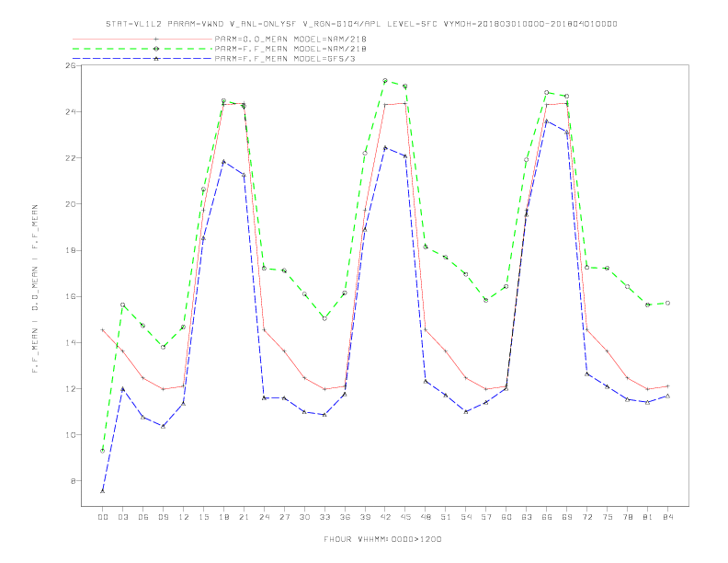Image resolution: width=728 pixels, height=563 pixels.
Task: Click x-axis tick label 45
Action: coord(405,517)
